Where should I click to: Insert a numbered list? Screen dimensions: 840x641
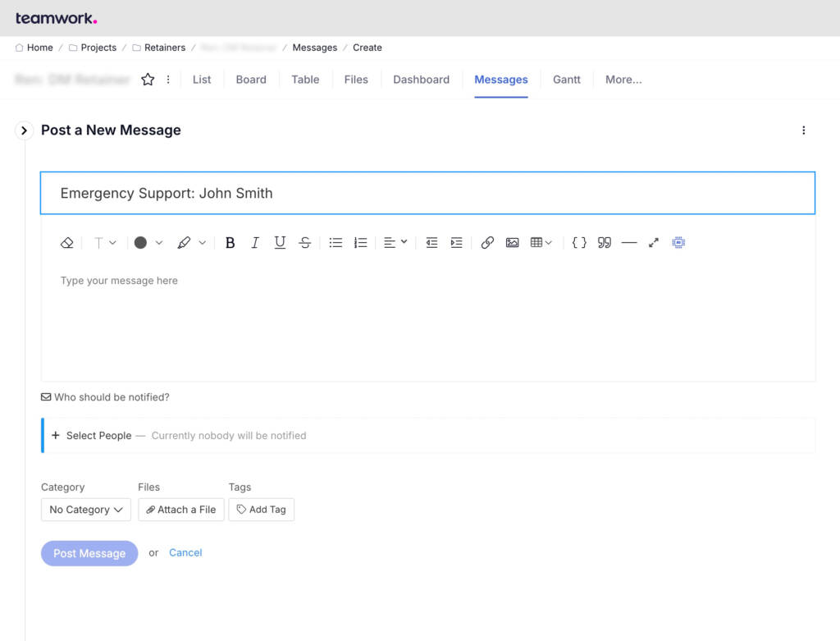point(360,243)
